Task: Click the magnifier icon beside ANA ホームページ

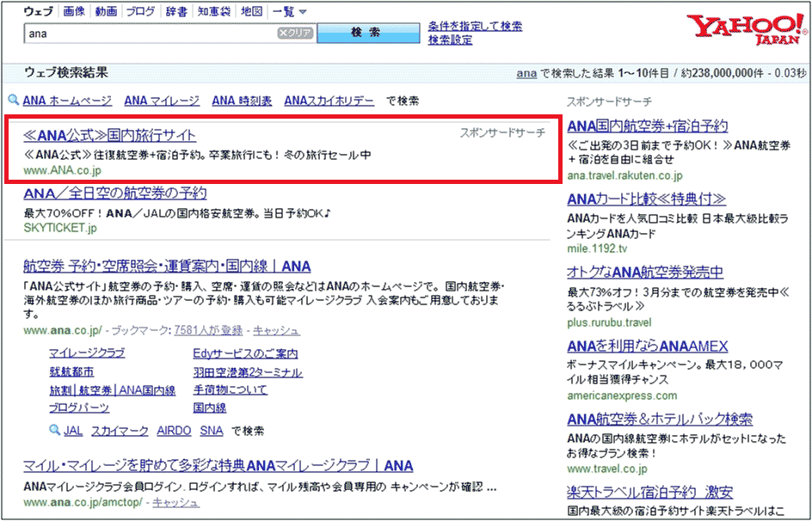Action: click(13, 101)
